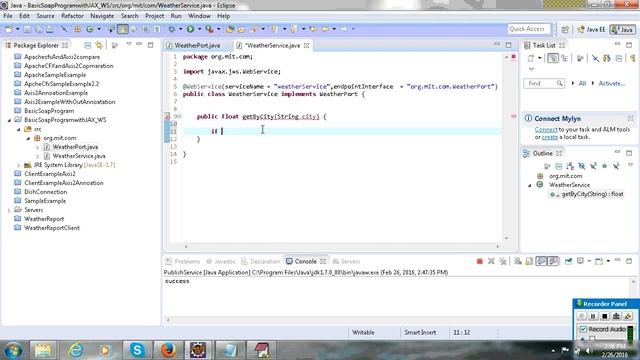
Task: Open Skype from the taskbar
Action: pos(137,350)
